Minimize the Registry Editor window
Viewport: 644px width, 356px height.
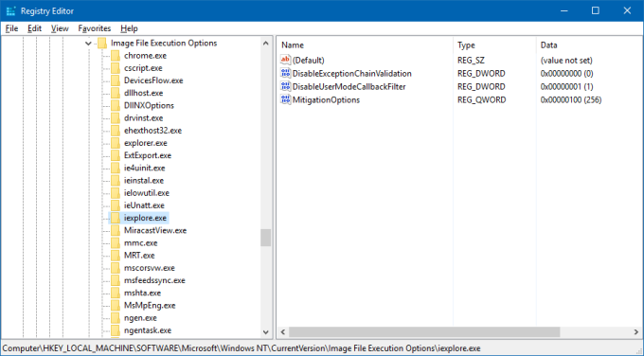tap(563, 10)
